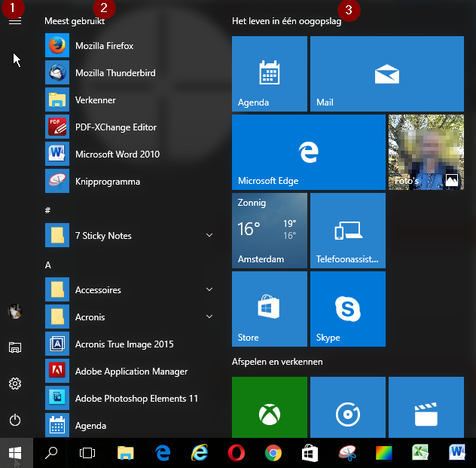Launch Mozilla Firefox from most used list
Viewport: 476px width, 468px height.
click(130, 45)
